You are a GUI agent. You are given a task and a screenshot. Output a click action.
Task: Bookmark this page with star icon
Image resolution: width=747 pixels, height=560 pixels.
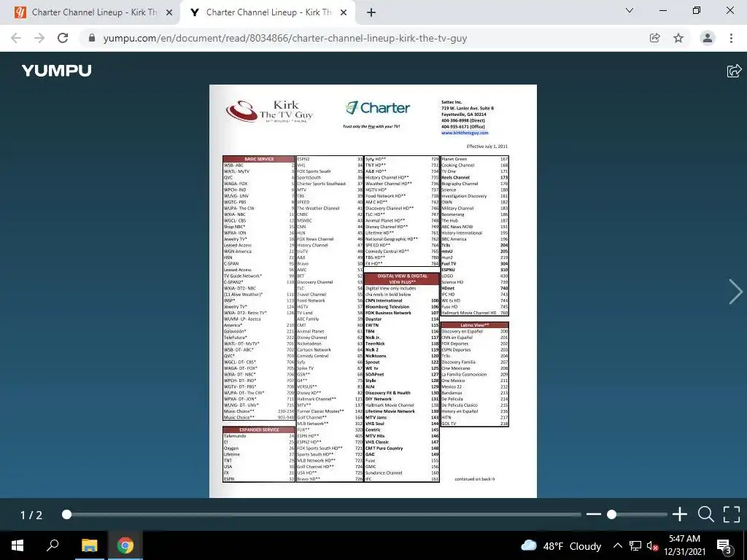[x=678, y=38]
